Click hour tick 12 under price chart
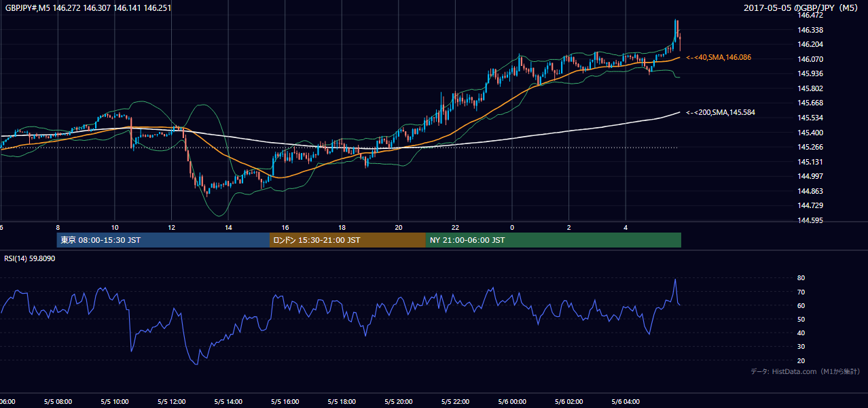This screenshot has width=868, height=408. pyautogui.click(x=171, y=227)
